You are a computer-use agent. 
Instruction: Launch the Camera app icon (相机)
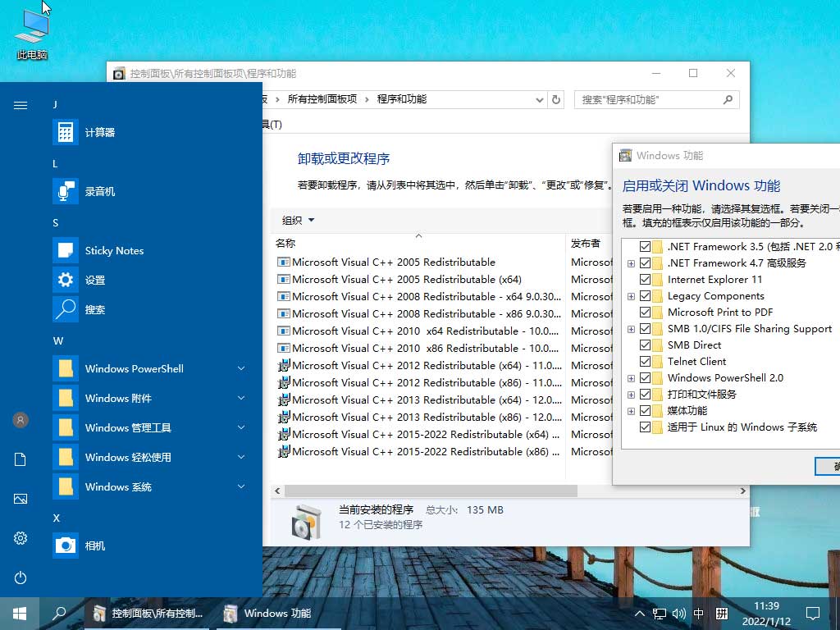coord(66,546)
